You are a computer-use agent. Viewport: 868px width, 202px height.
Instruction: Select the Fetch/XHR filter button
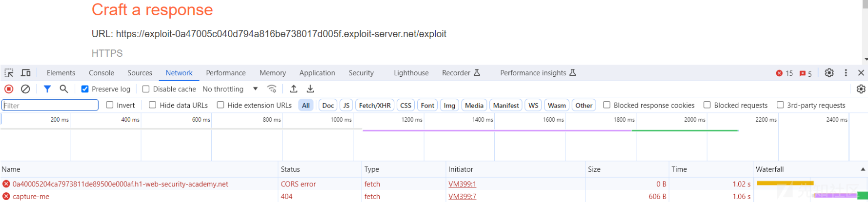[x=375, y=105]
